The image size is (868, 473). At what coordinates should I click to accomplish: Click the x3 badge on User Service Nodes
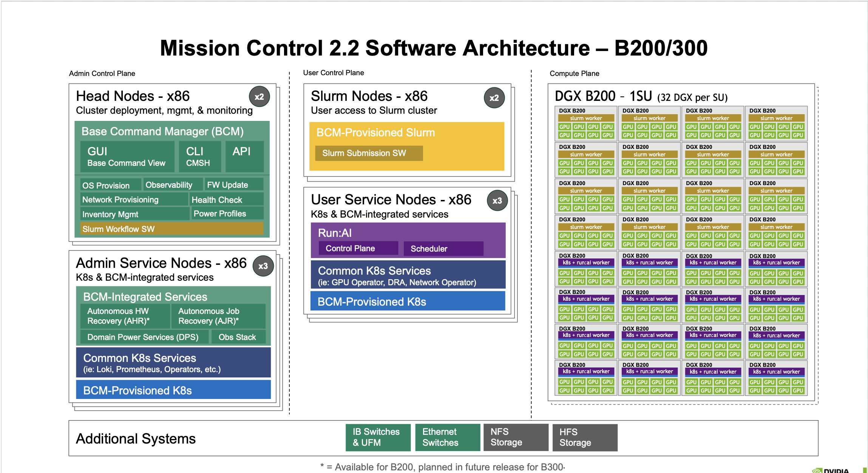pyautogui.click(x=497, y=201)
